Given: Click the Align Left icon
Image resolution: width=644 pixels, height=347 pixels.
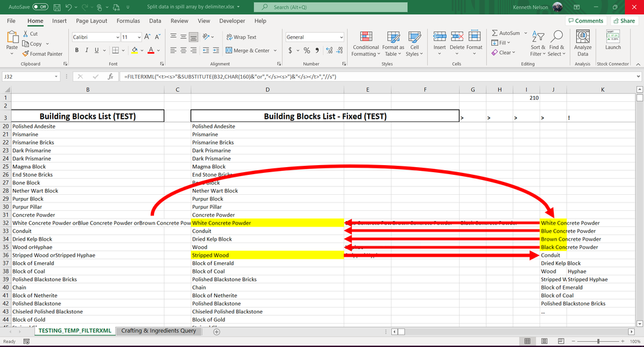Looking at the screenshot, I should [173, 50].
